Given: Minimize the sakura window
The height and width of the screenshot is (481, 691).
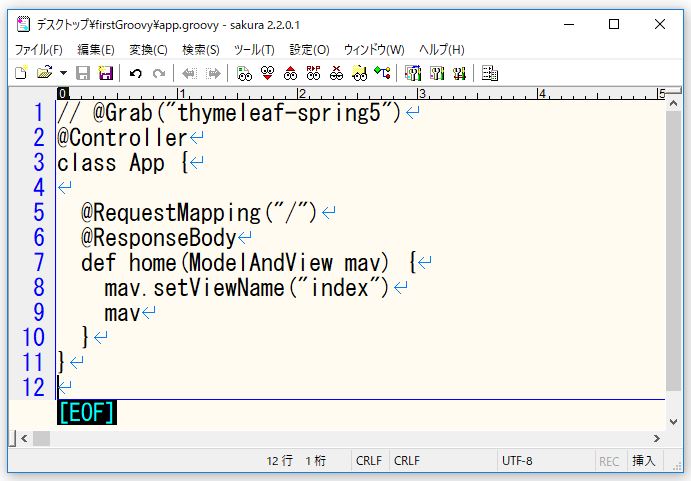Looking at the screenshot, I should pyautogui.click(x=569, y=24).
